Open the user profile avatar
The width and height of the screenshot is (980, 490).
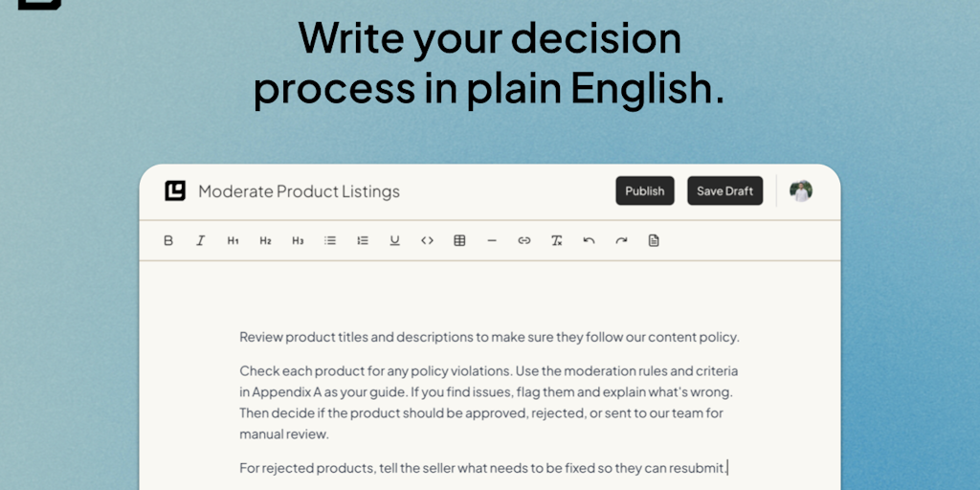click(801, 190)
